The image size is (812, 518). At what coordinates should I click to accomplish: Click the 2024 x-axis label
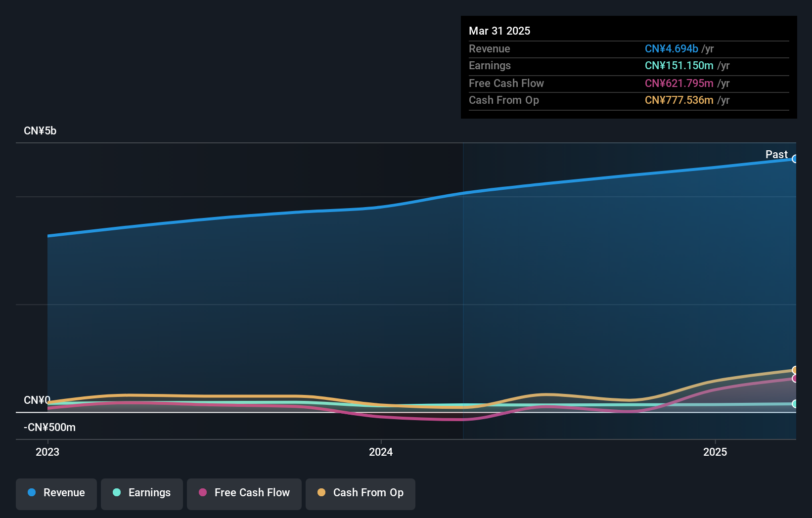click(381, 452)
